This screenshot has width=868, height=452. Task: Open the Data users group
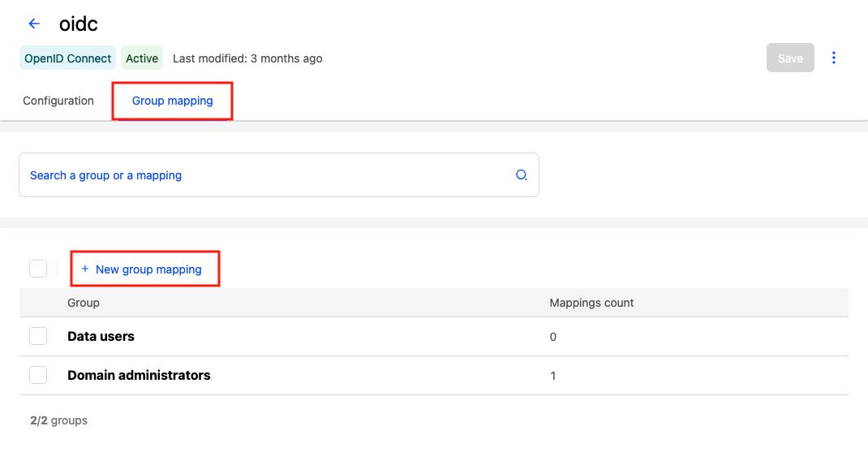pos(101,336)
